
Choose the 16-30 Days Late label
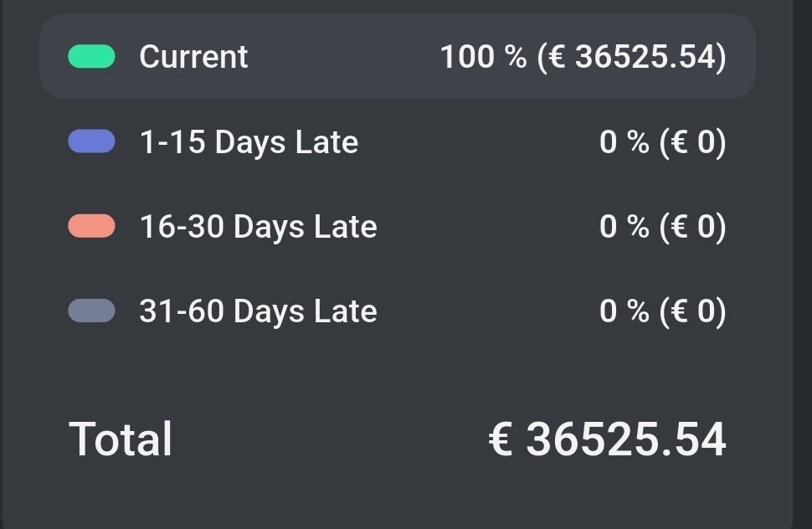[259, 227]
